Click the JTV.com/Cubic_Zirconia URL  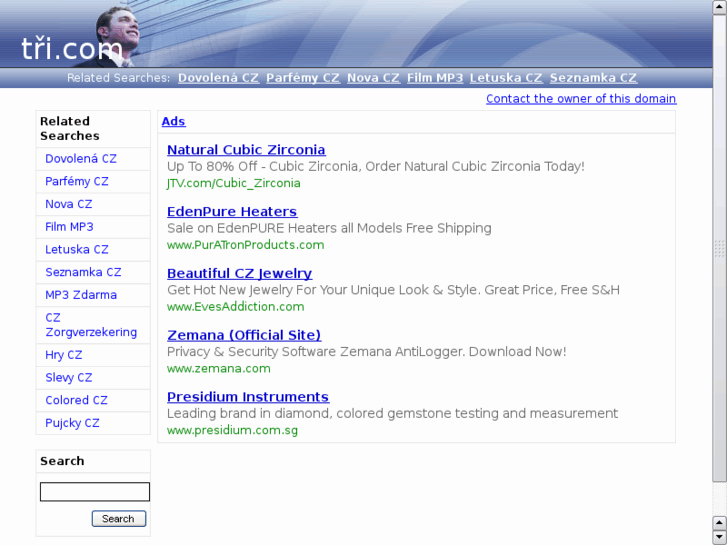pos(234,183)
